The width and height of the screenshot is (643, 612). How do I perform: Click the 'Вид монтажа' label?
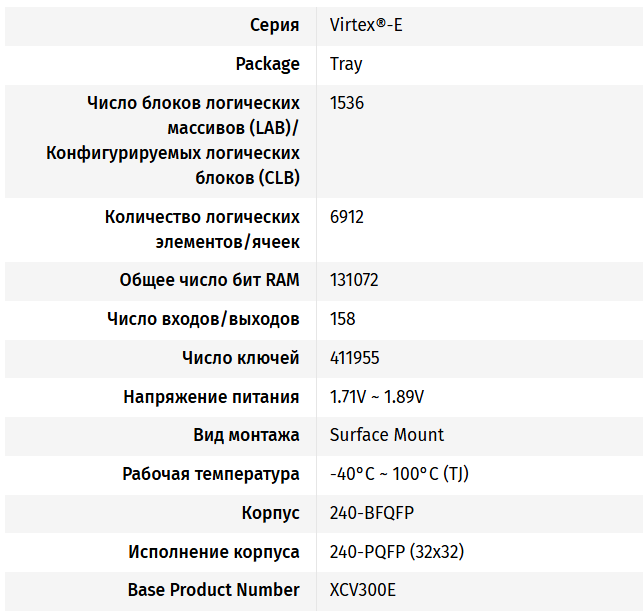[246, 435]
